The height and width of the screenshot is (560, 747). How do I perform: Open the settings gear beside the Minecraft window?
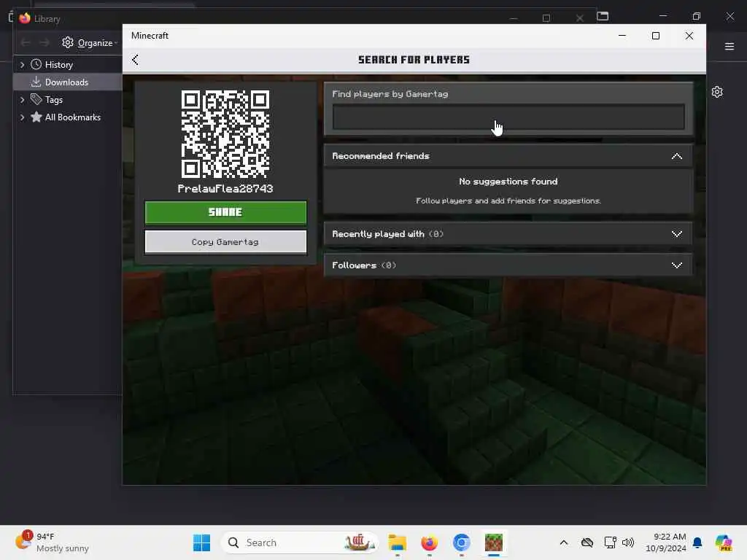point(717,92)
